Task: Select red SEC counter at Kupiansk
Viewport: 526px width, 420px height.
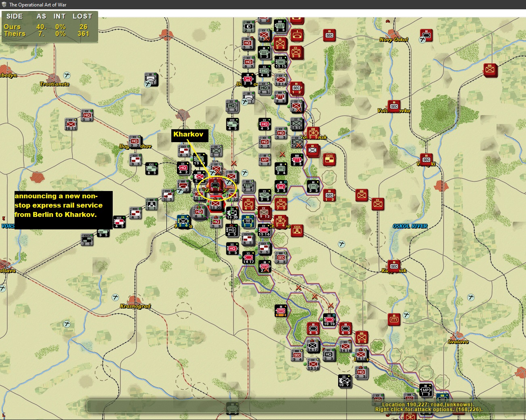Action: (x=394, y=266)
